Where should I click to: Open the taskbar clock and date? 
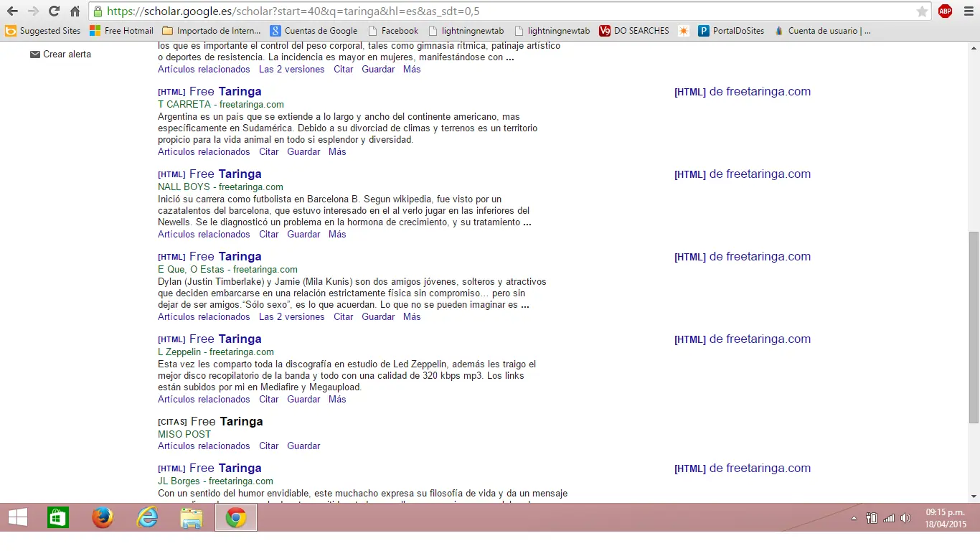(x=946, y=518)
